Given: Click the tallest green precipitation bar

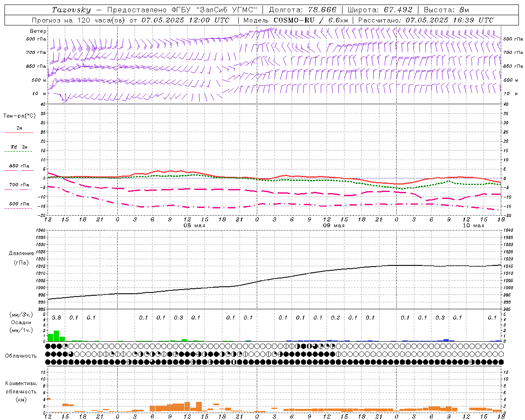Looking at the screenshot, I should 57,336.
